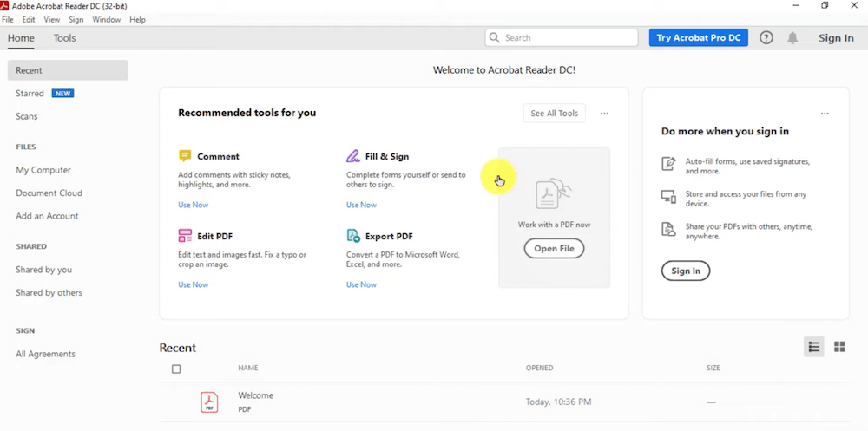Switch to grid thumbnail view in Recent
The height and width of the screenshot is (431, 868).
839,347
